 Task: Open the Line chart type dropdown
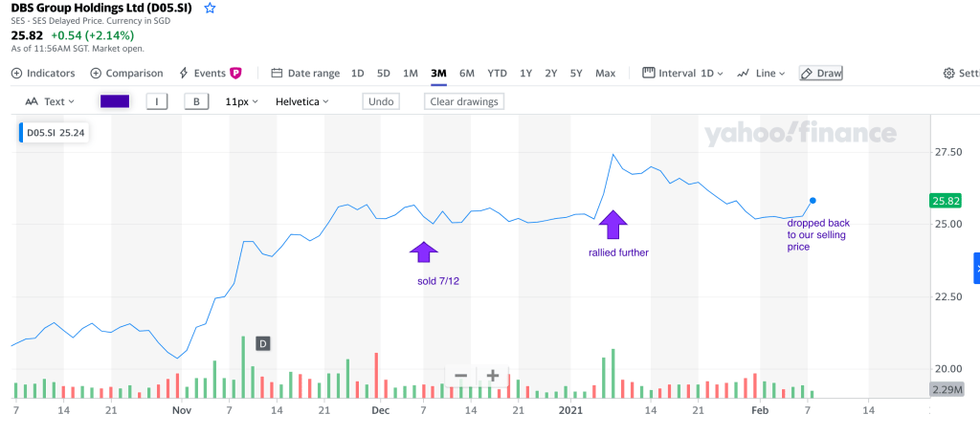(x=761, y=73)
